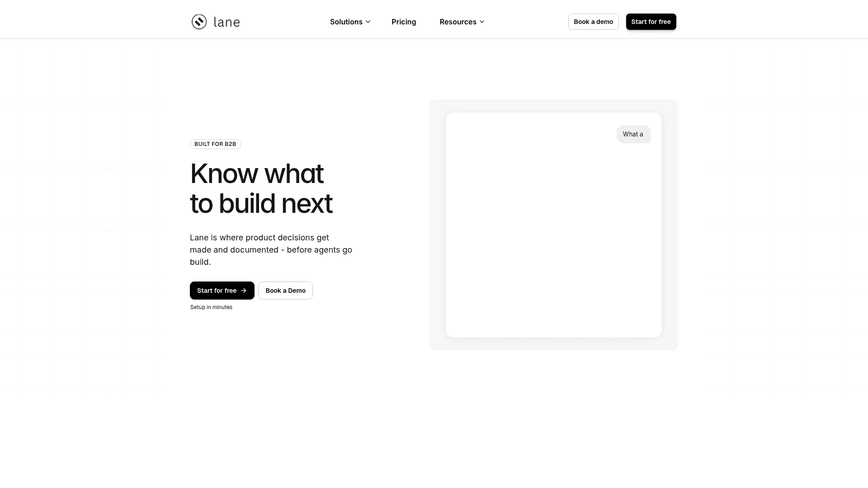The image size is (868, 488).
Task: Click the black "Start for free" header button
Action: coord(651,21)
